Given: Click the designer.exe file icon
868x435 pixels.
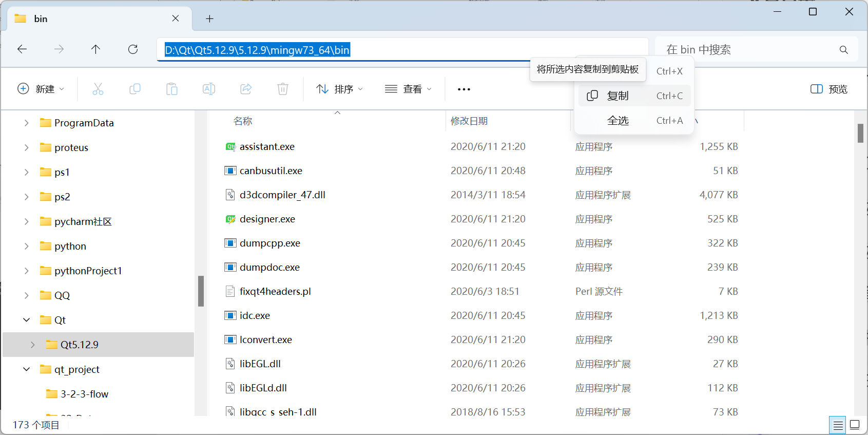Looking at the screenshot, I should 230,219.
